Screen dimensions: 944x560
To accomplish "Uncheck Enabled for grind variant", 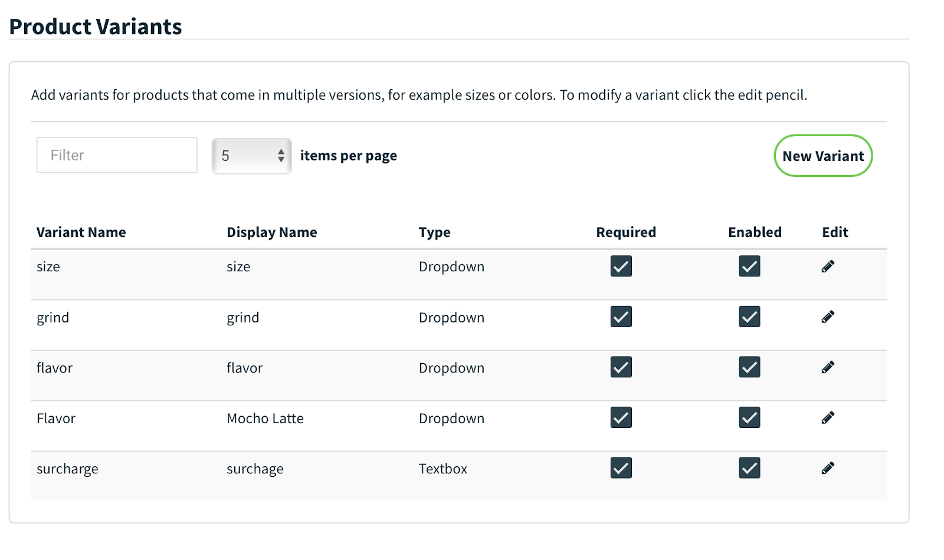I will tap(749, 317).
